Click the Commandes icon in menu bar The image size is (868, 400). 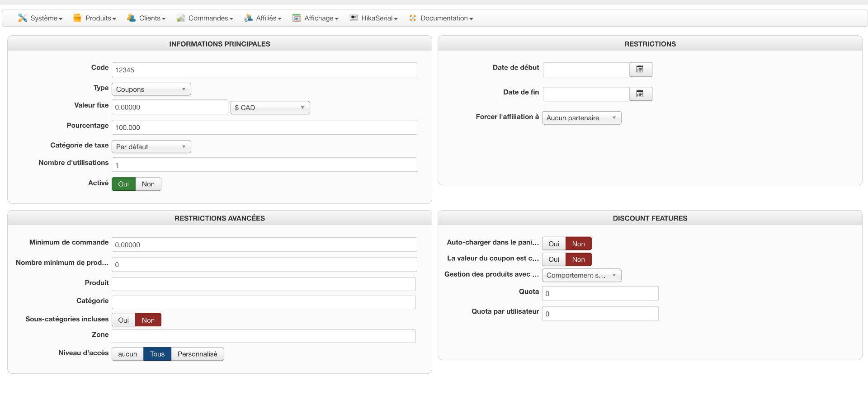point(181,18)
